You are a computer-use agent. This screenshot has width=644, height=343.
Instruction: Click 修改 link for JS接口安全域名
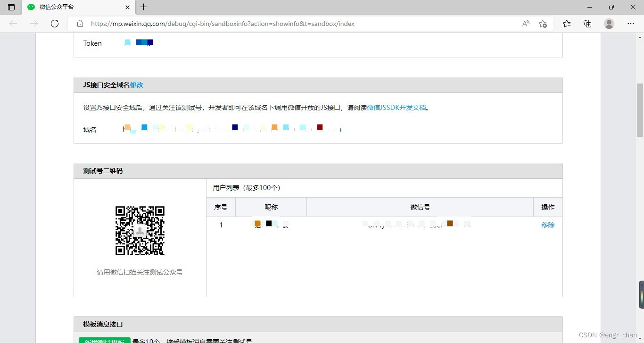tap(137, 85)
